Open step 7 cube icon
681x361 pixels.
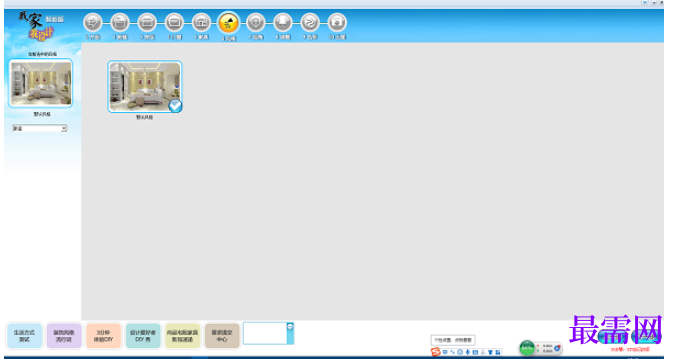click(x=256, y=22)
